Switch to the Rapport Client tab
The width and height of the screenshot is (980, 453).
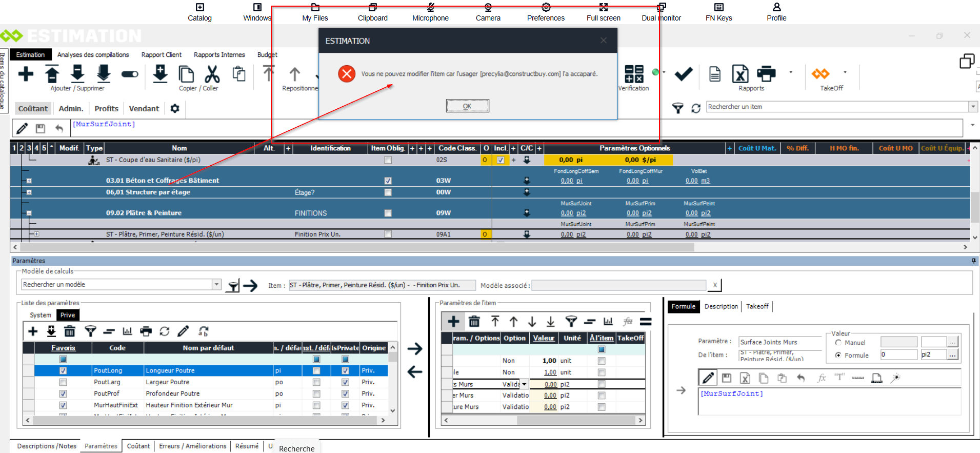(161, 55)
